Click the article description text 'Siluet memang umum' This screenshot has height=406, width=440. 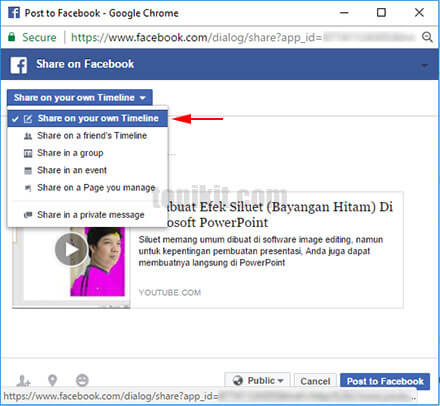pos(261,251)
